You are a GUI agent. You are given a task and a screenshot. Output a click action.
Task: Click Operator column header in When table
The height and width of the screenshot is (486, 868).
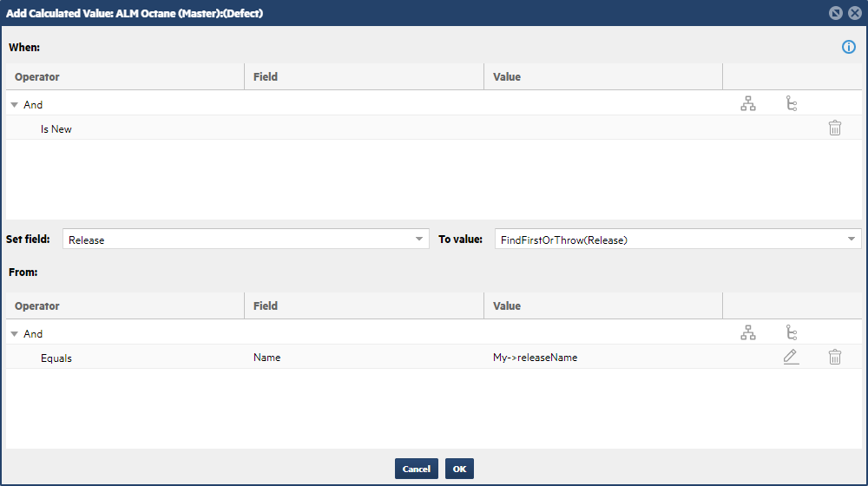click(37, 77)
